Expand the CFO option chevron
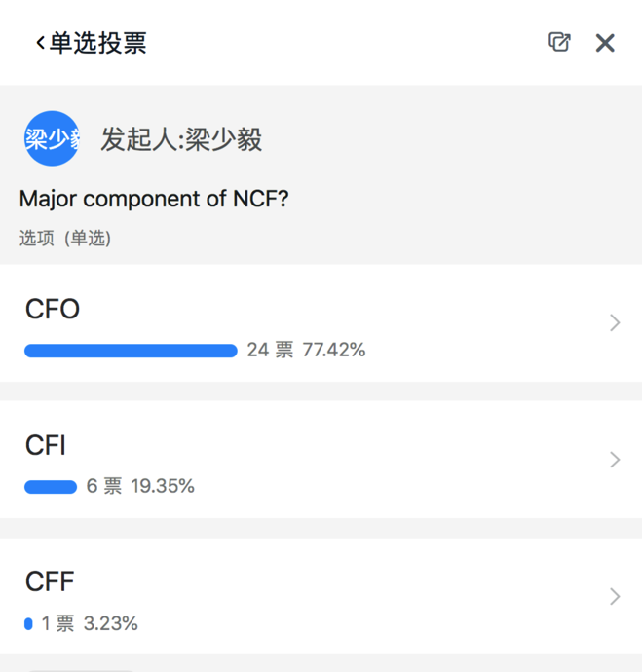The width and height of the screenshot is (642, 672). (x=615, y=322)
